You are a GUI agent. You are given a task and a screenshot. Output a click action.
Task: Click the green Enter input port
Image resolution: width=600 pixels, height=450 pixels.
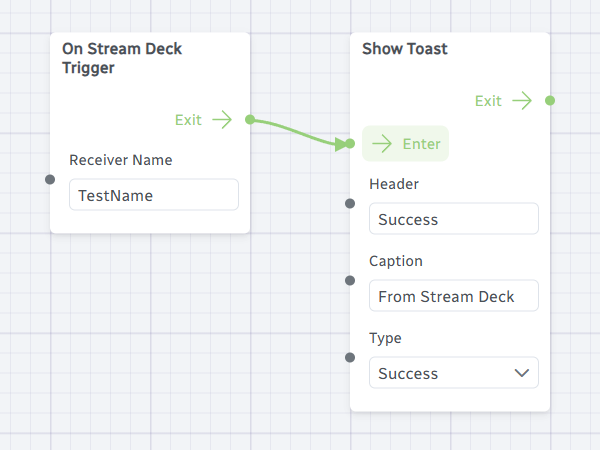[x=350, y=144]
